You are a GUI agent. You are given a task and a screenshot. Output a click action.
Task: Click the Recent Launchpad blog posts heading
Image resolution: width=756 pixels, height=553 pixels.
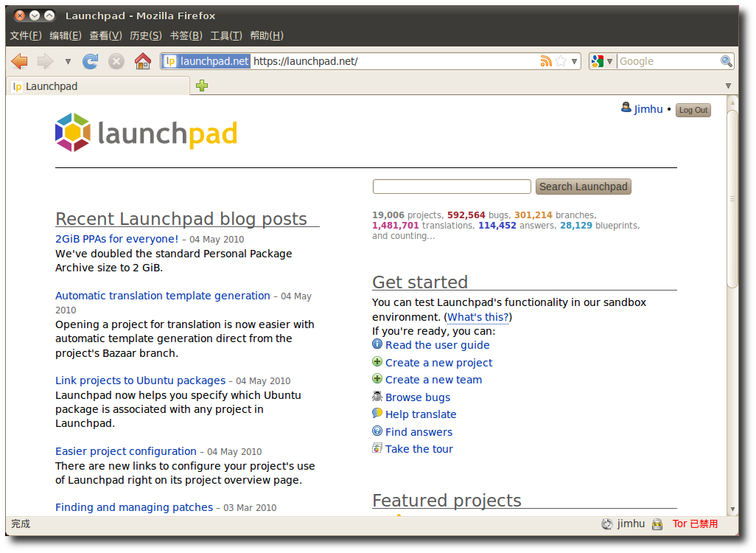point(181,218)
